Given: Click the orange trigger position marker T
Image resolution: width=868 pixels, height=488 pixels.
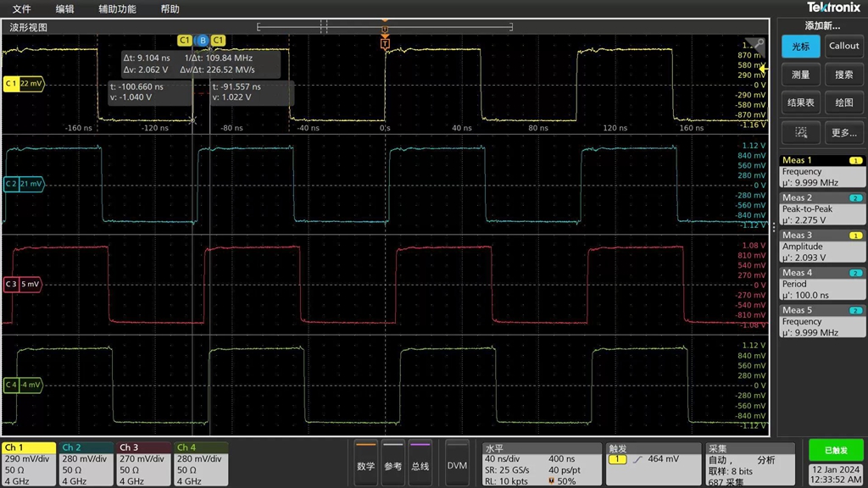Looking at the screenshot, I should [385, 42].
